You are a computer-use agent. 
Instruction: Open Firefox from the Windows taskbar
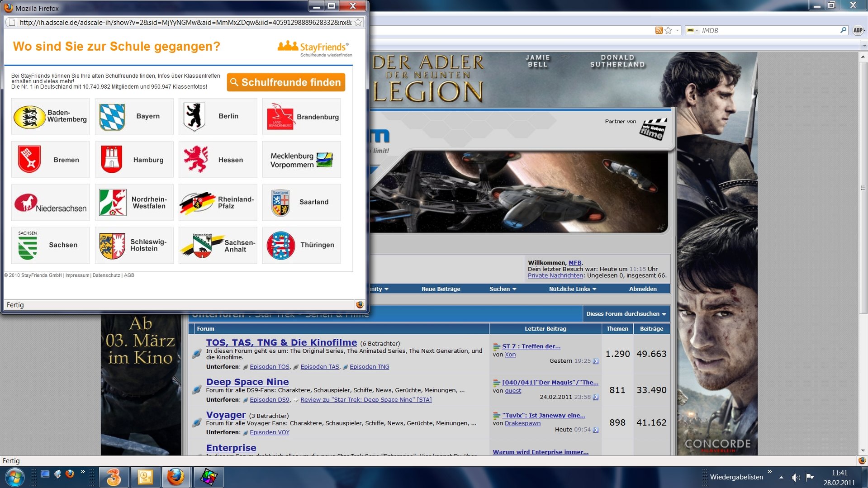pyautogui.click(x=175, y=477)
